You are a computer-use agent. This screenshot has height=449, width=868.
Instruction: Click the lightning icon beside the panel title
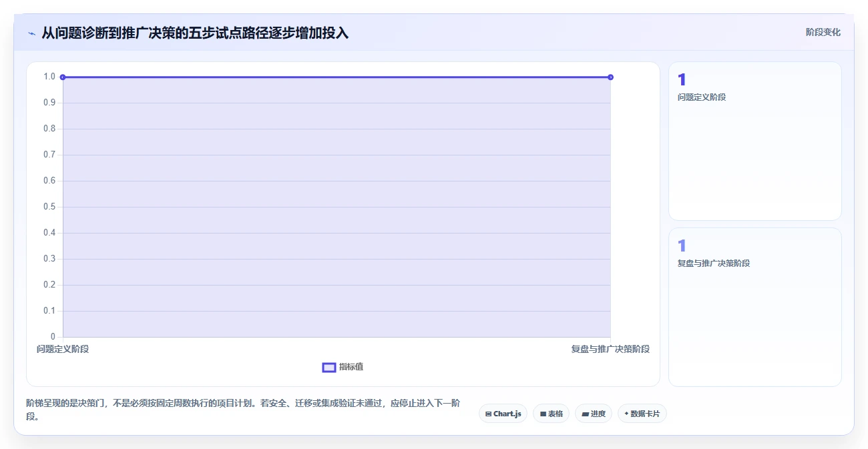click(x=31, y=33)
